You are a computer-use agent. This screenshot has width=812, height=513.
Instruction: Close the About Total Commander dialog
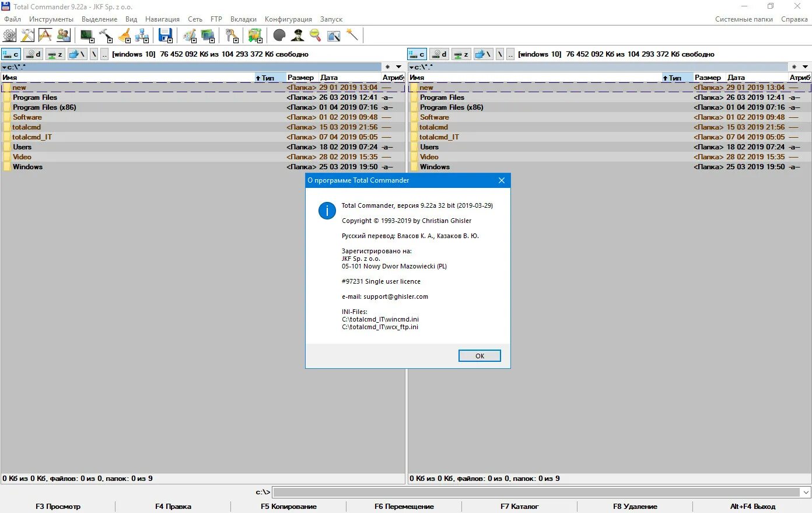(502, 180)
